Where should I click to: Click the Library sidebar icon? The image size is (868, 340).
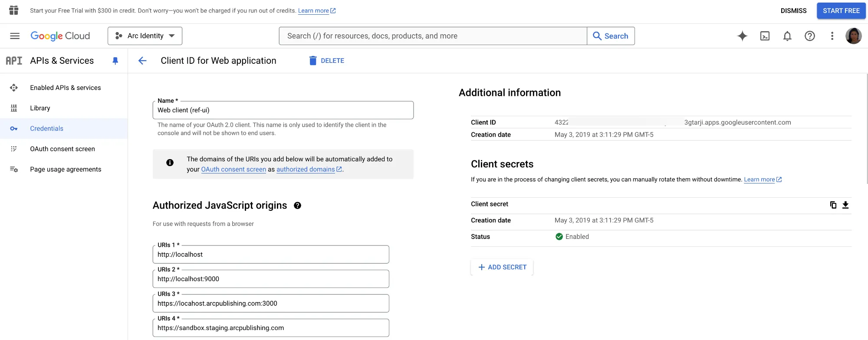pos(14,108)
